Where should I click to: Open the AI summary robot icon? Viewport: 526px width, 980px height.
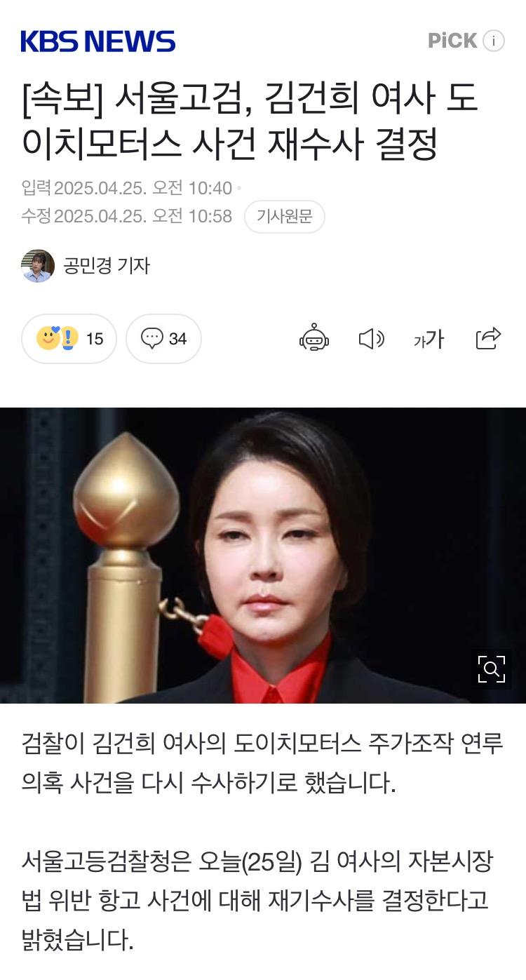click(314, 338)
